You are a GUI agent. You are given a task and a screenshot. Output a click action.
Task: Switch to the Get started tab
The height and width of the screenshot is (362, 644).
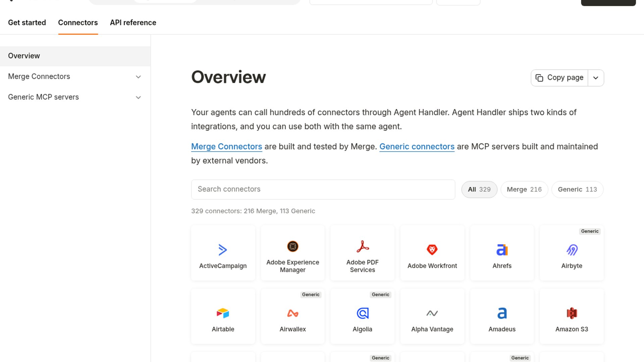pos(27,22)
